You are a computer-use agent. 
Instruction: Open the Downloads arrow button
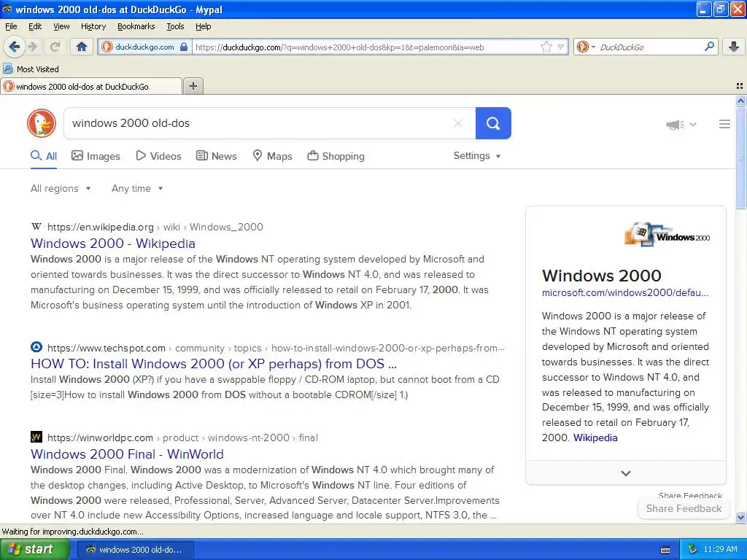point(734,47)
